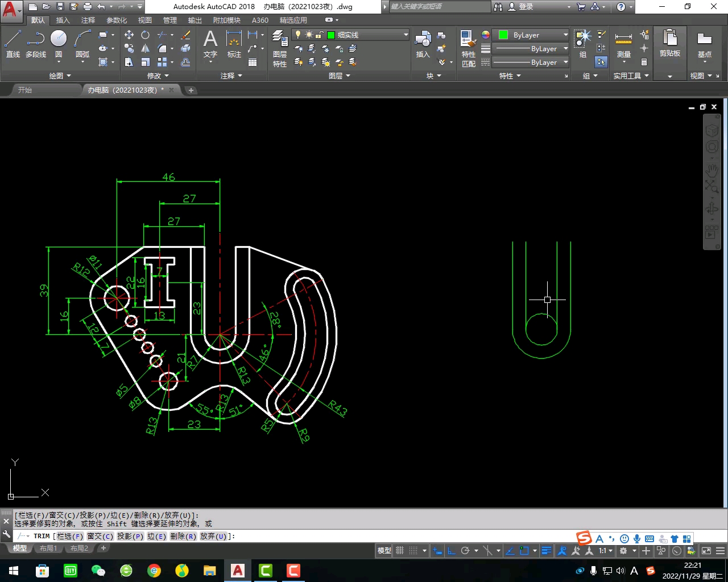
Task: Switch to the 插入 ribbon tab
Action: coord(63,20)
